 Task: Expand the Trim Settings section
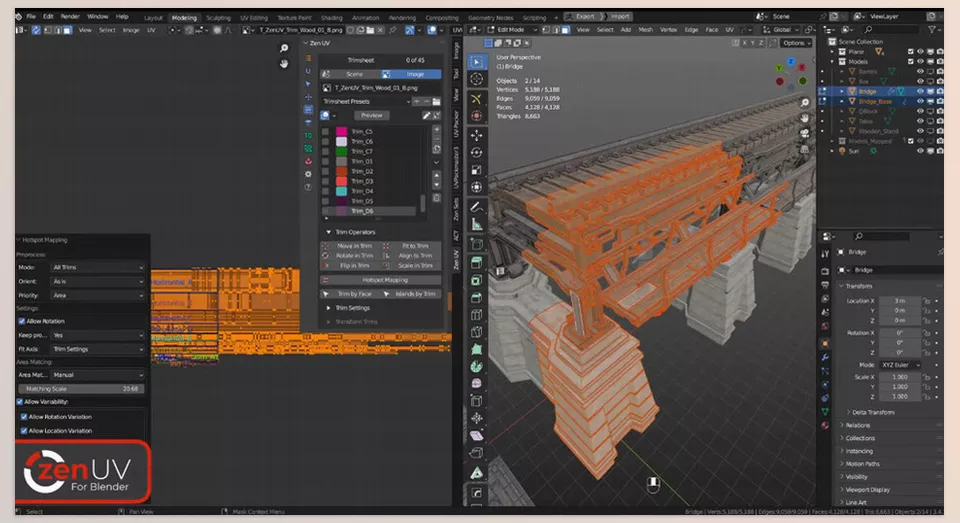[x=352, y=307]
